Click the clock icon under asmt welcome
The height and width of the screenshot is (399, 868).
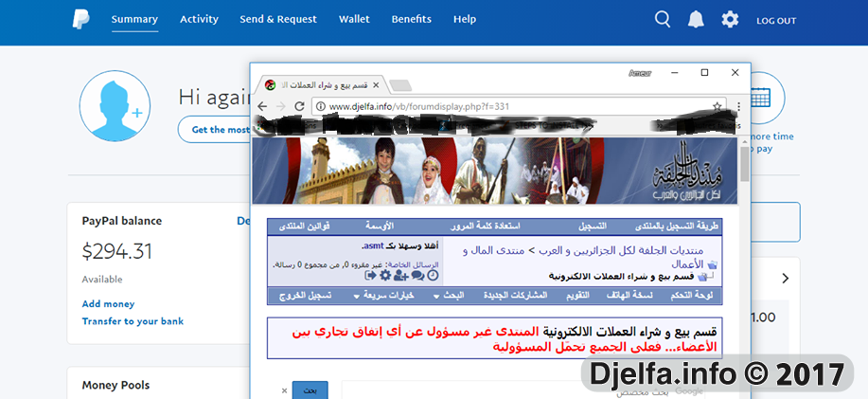[x=433, y=276]
